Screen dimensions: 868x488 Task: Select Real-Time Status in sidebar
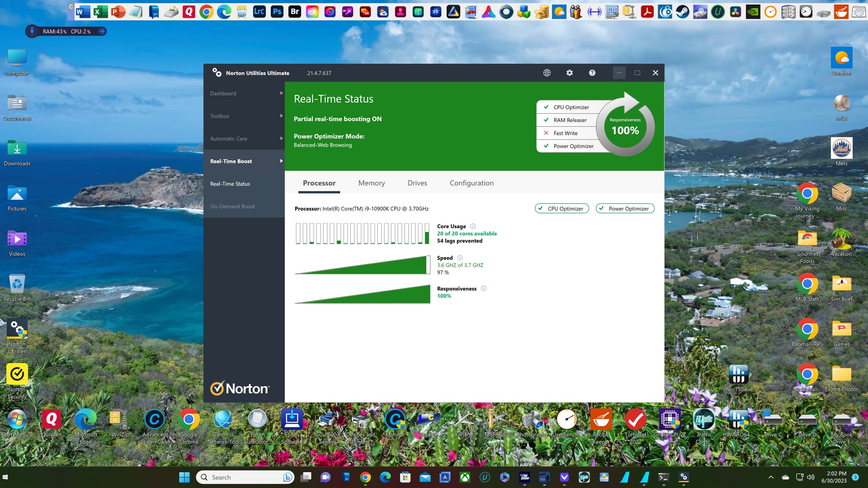point(230,184)
